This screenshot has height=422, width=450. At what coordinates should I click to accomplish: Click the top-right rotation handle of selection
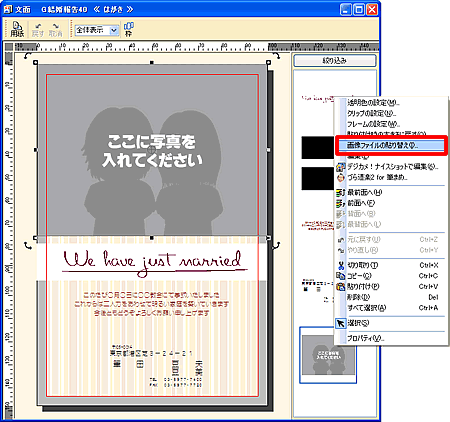276,55
